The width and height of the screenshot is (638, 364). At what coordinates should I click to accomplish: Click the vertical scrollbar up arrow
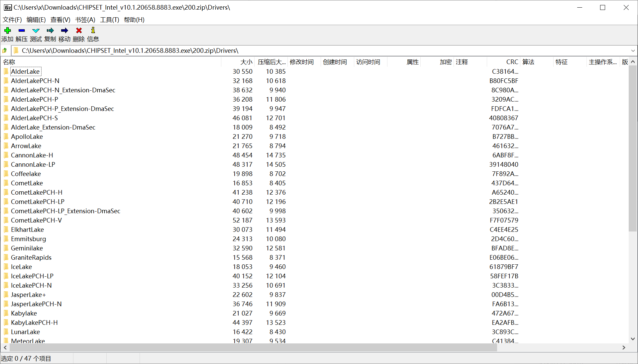633,62
